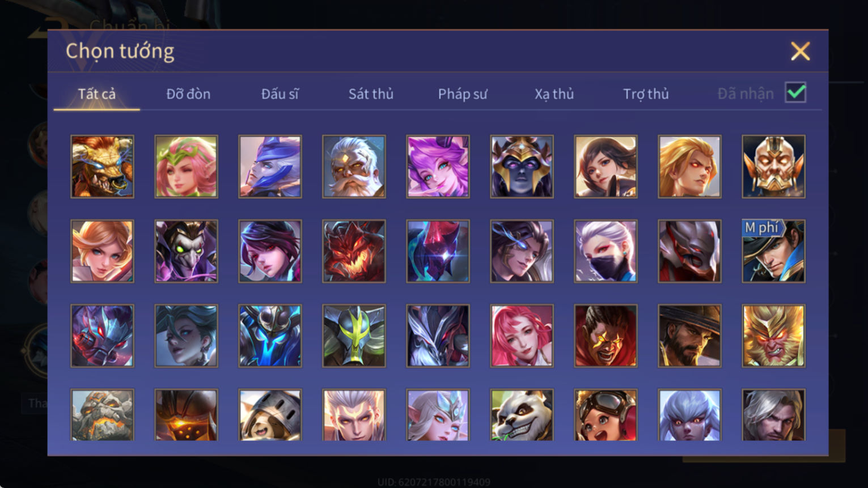Toggle the 'Đã nhận' checkbox
Image resolution: width=868 pixels, height=488 pixels.
[x=795, y=92]
